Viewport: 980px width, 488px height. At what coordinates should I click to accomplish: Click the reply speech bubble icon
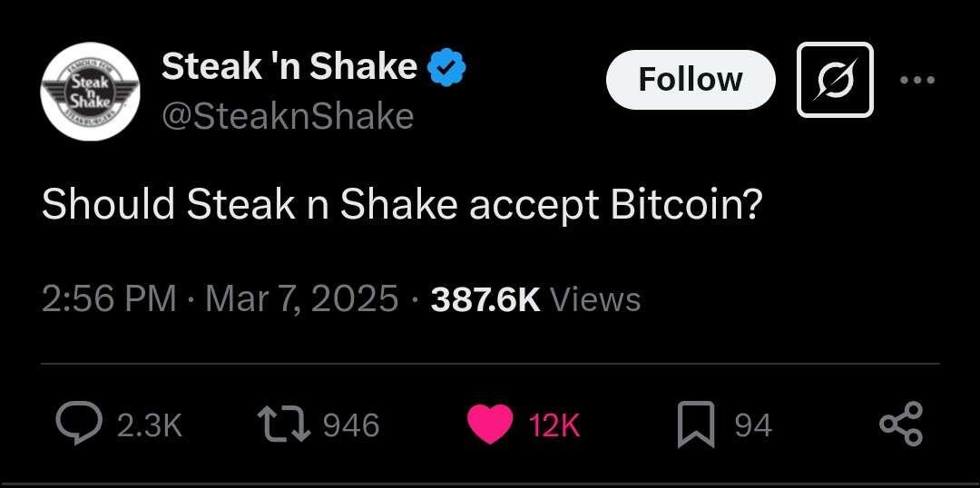pyautogui.click(x=80, y=424)
